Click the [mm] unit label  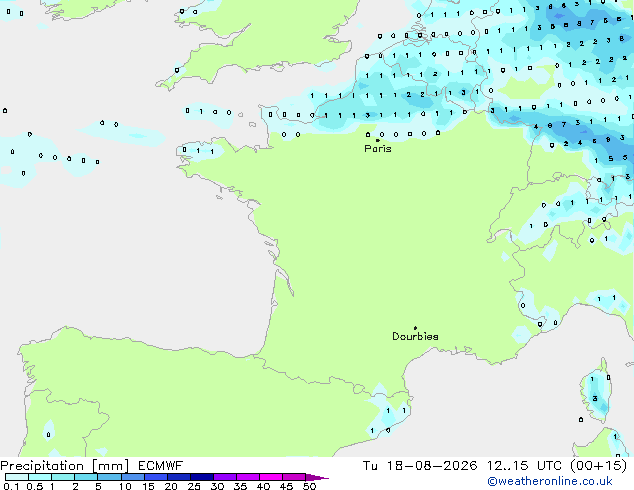point(111,466)
